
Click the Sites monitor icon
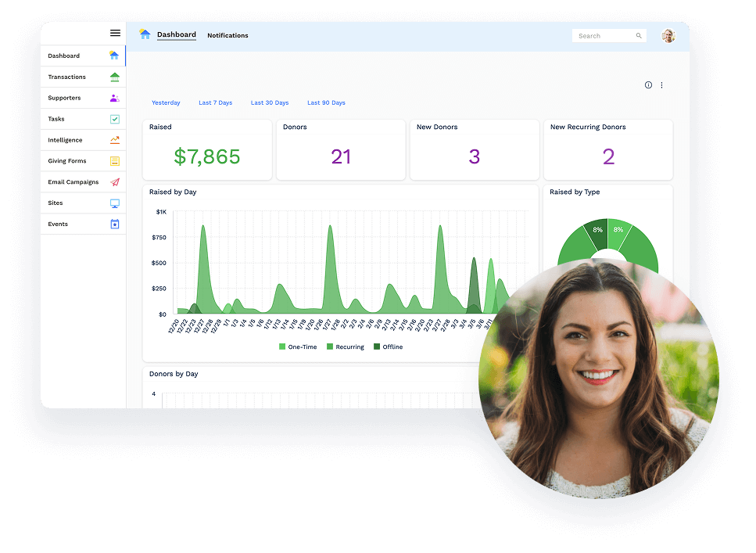coord(114,203)
